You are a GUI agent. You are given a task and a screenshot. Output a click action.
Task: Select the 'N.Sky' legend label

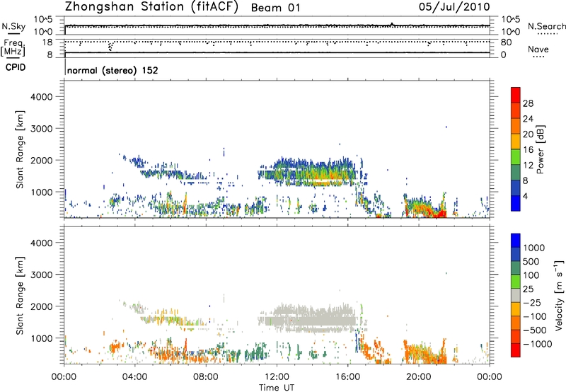tap(13, 26)
